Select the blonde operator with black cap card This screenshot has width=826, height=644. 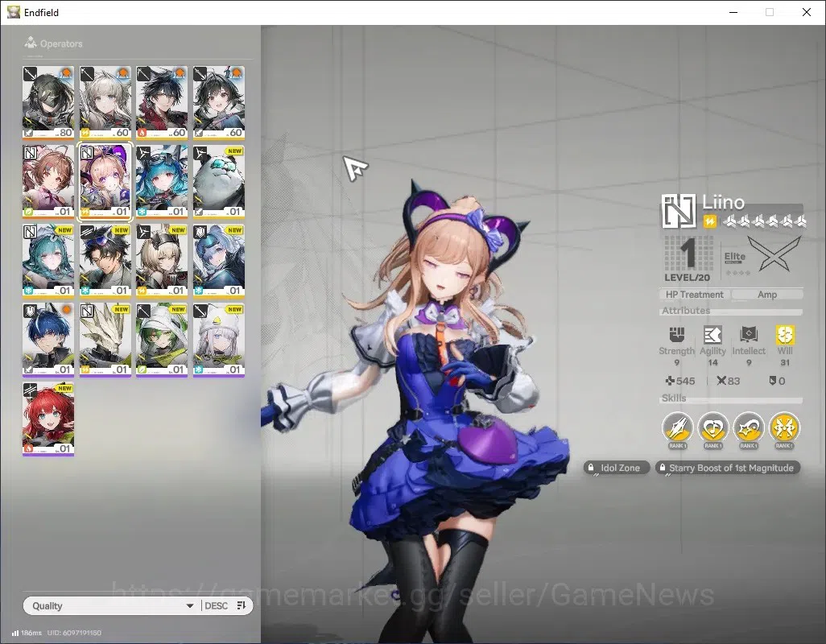click(162, 261)
